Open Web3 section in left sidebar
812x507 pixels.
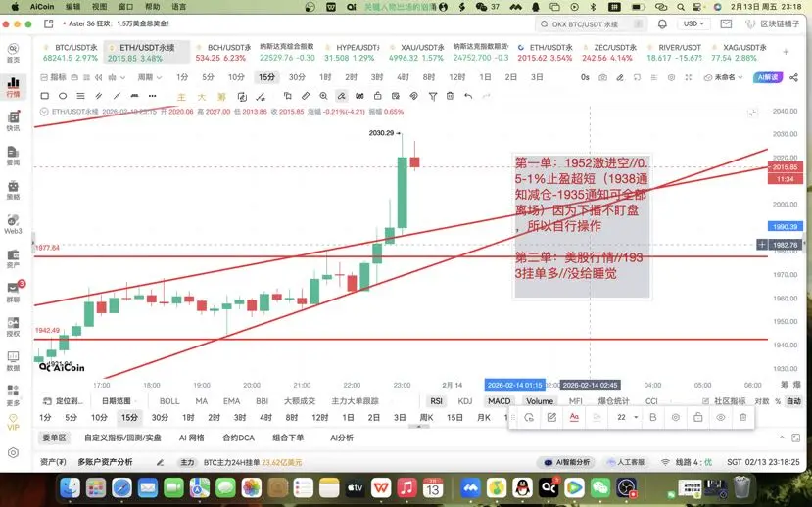[13, 224]
